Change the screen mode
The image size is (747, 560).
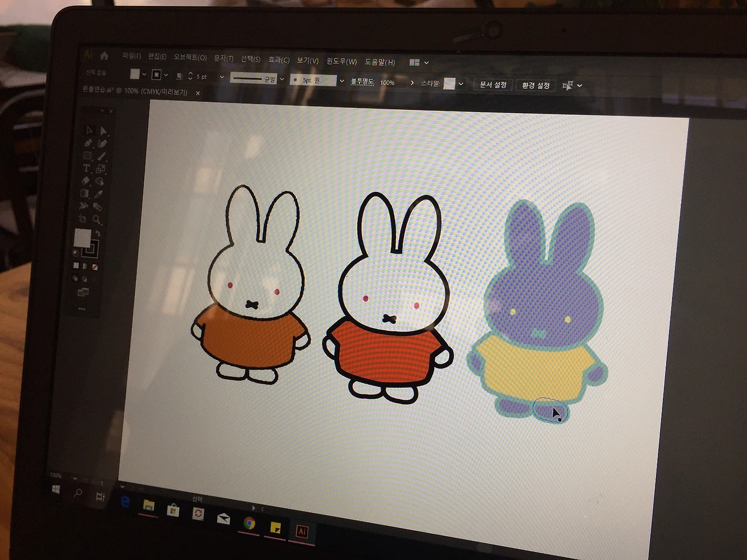pos(82,292)
